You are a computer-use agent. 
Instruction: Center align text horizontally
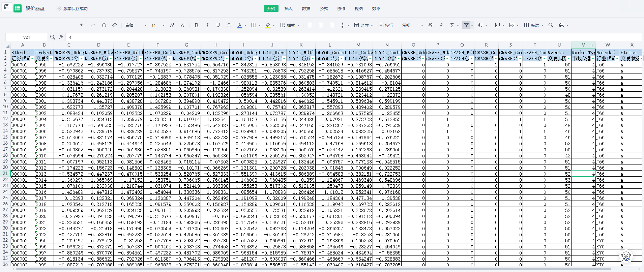click(x=321, y=25)
